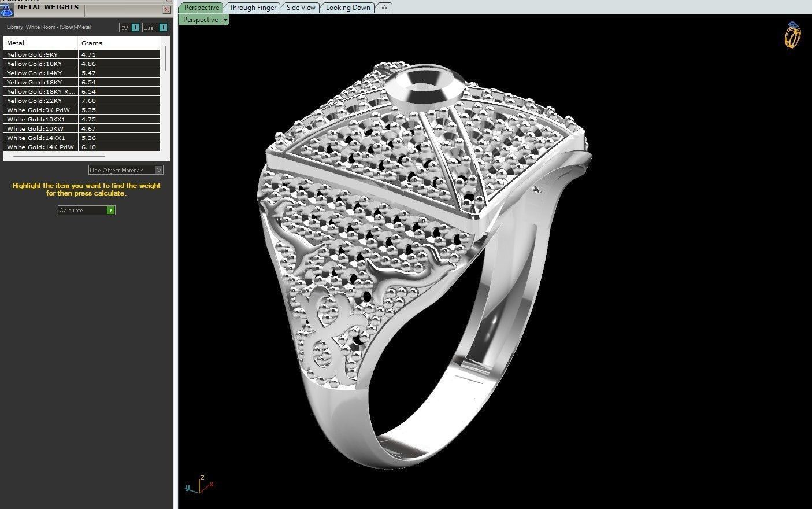
Task: Select the Yellow Gold:14KY row
Action: click(81, 73)
